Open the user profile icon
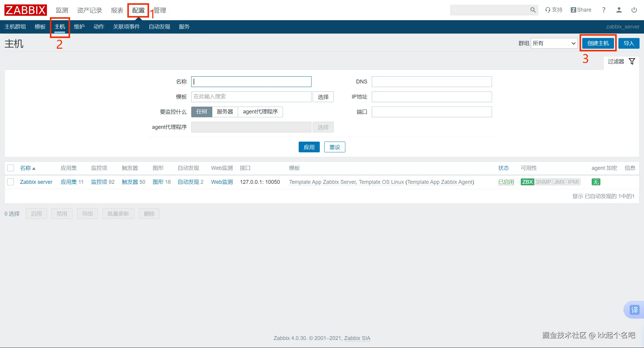 click(619, 10)
